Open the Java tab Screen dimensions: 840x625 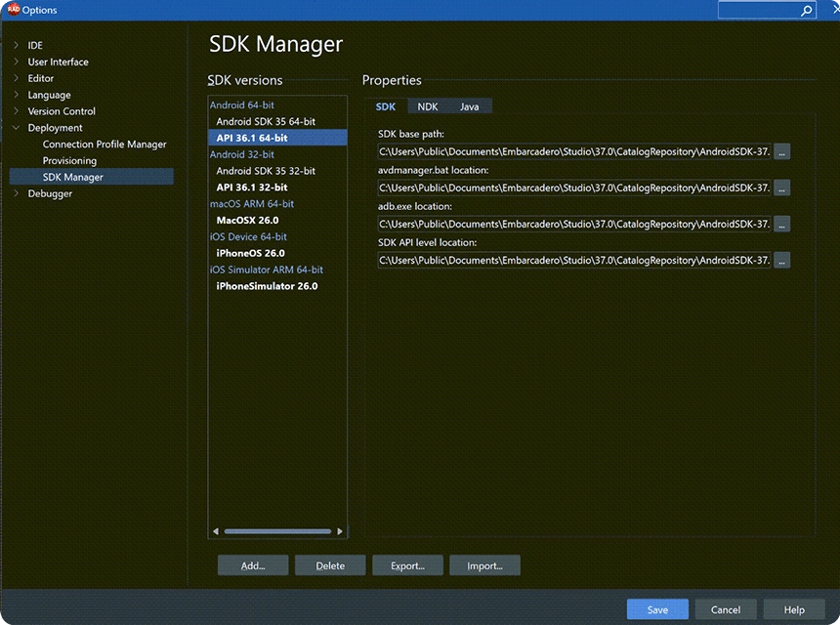469,106
